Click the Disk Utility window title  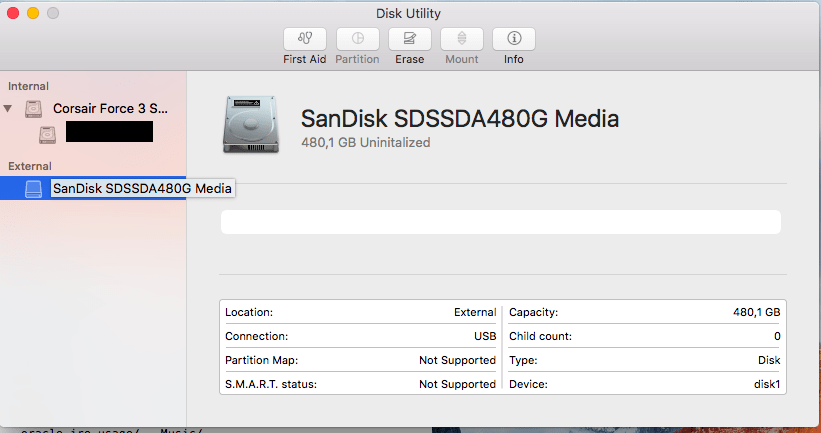pyautogui.click(x=408, y=14)
